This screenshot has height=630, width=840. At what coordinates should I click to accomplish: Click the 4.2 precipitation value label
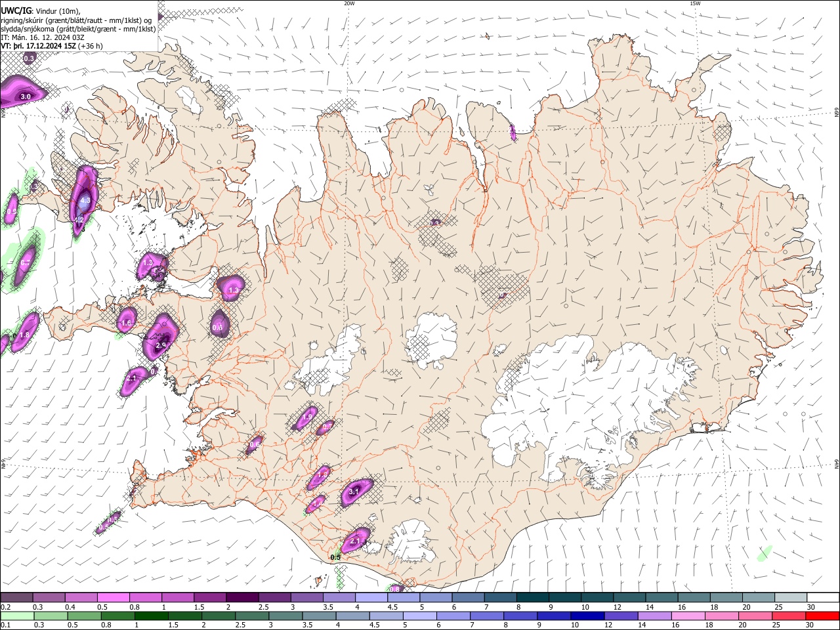[79, 220]
